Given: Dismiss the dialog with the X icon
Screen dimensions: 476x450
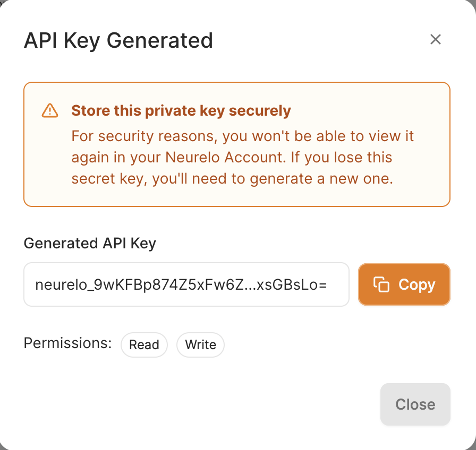Looking at the screenshot, I should tap(436, 39).
